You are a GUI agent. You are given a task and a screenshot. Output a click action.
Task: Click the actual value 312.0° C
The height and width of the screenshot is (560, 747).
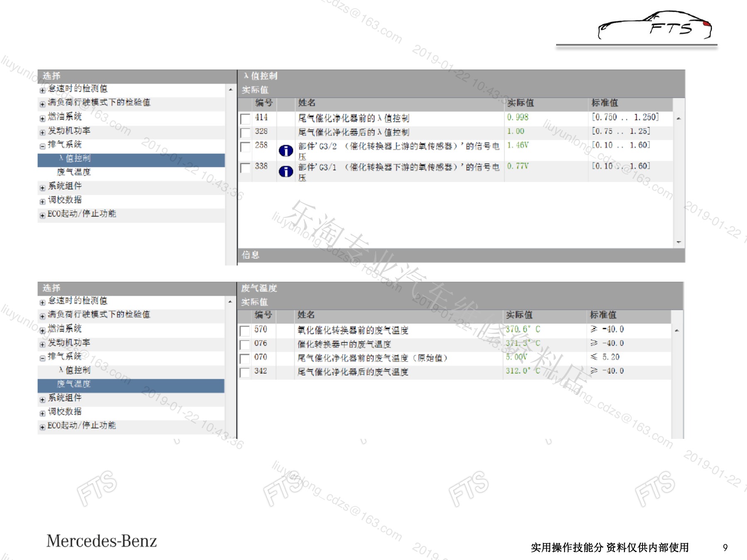(x=523, y=371)
